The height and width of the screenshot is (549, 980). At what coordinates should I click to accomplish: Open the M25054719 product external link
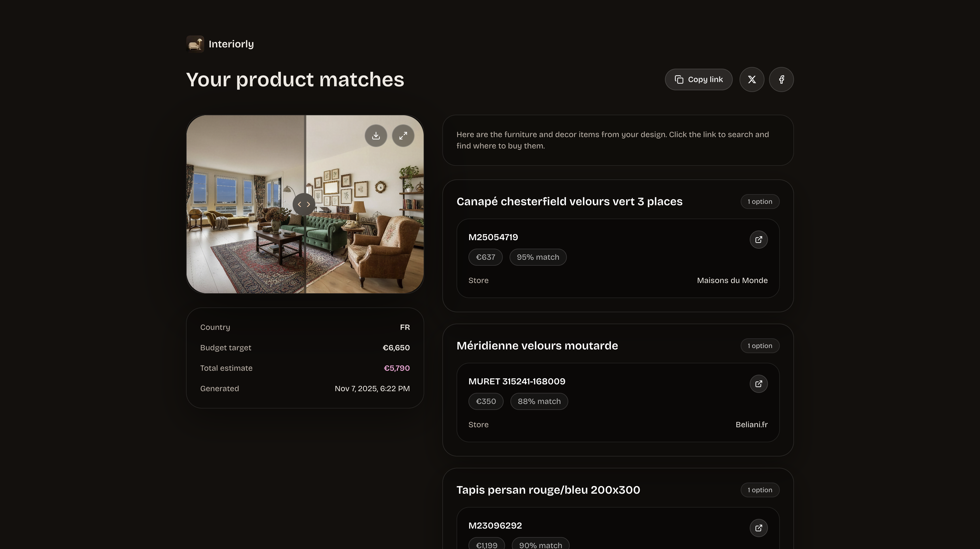point(759,240)
